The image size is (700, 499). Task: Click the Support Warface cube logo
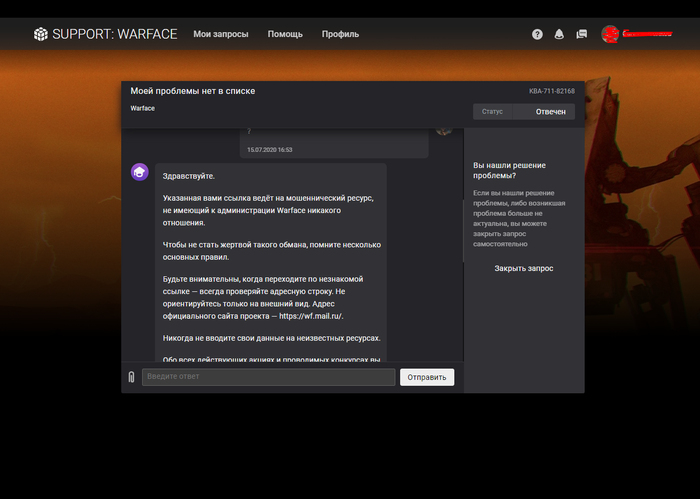point(41,34)
